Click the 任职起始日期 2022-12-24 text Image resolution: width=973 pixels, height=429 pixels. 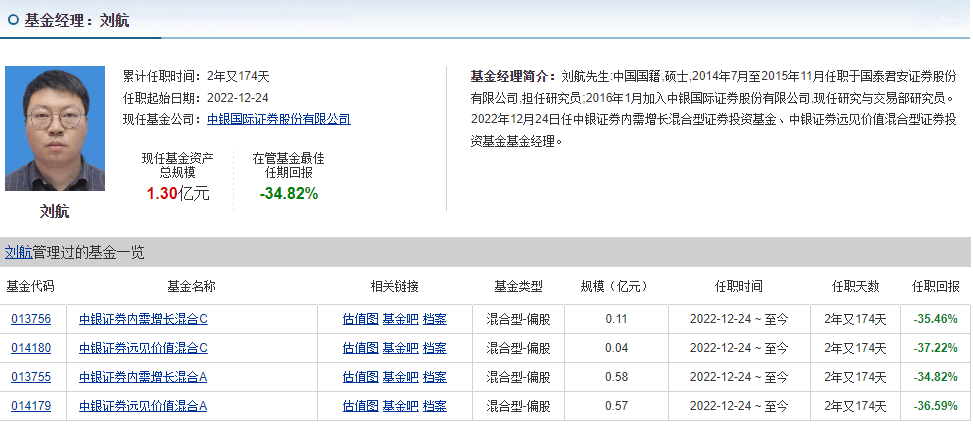[196, 98]
